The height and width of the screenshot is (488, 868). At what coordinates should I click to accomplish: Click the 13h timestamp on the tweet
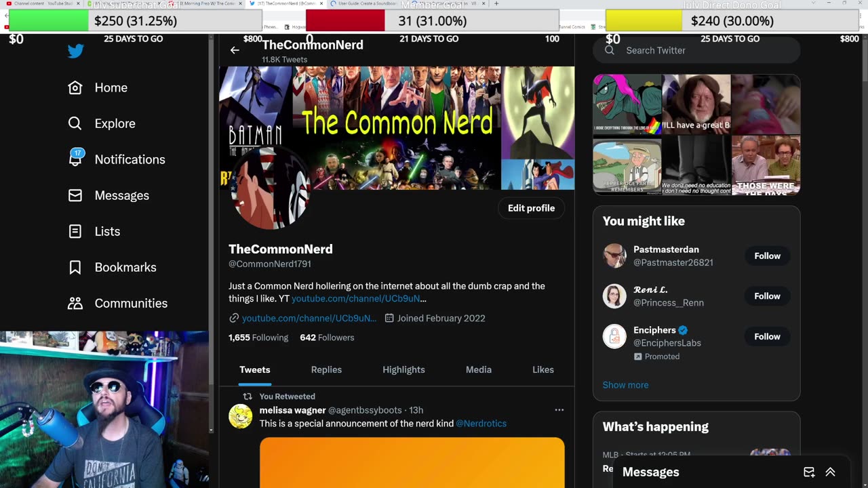(x=416, y=410)
